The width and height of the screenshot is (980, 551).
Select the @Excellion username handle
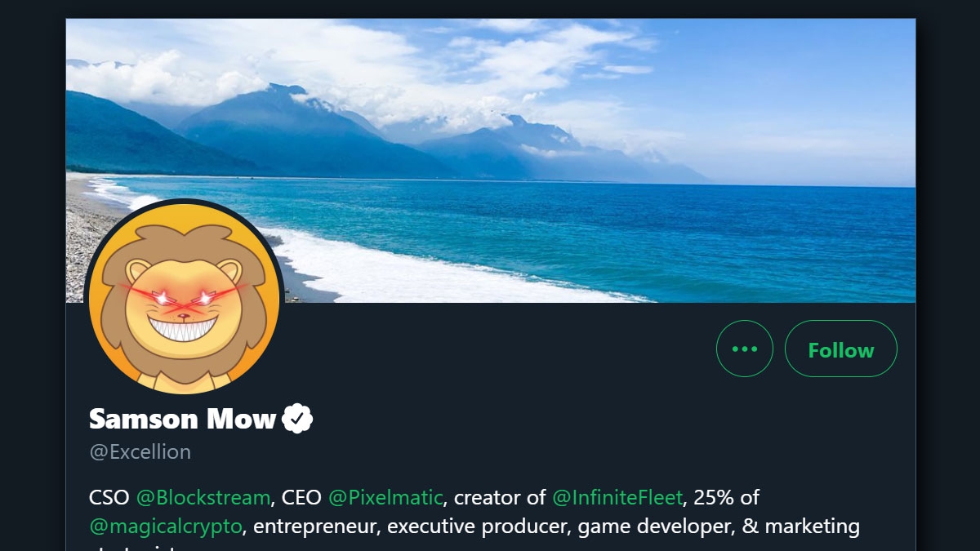[140, 451]
